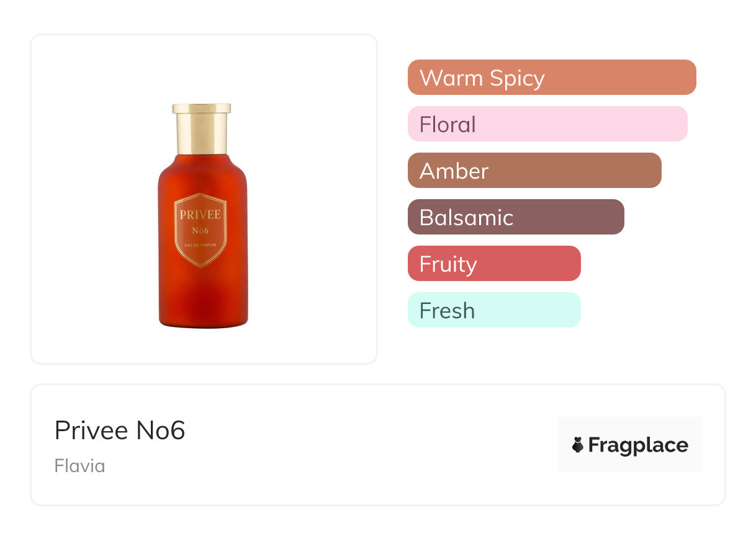
Task: Pick the Fruity accord bar
Action: pyautogui.click(x=494, y=264)
